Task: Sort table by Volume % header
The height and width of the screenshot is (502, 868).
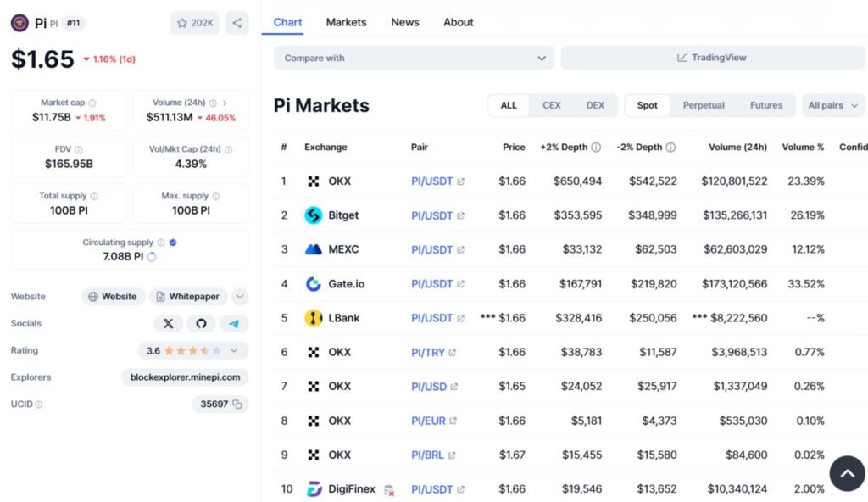Action: [x=803, y=148]
